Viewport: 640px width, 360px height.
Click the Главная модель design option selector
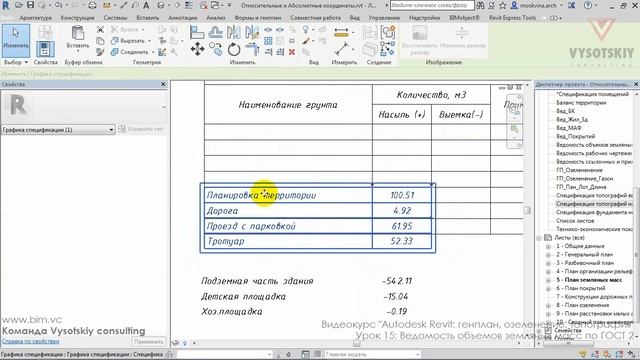coord(372,354)
